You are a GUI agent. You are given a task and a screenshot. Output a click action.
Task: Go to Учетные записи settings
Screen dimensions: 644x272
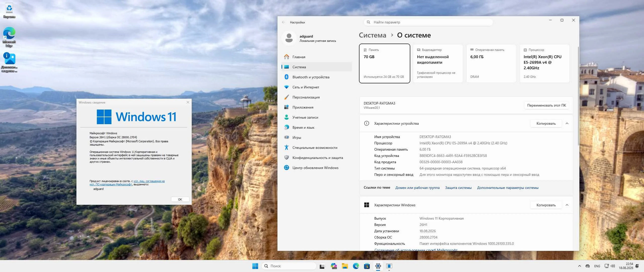317,117
